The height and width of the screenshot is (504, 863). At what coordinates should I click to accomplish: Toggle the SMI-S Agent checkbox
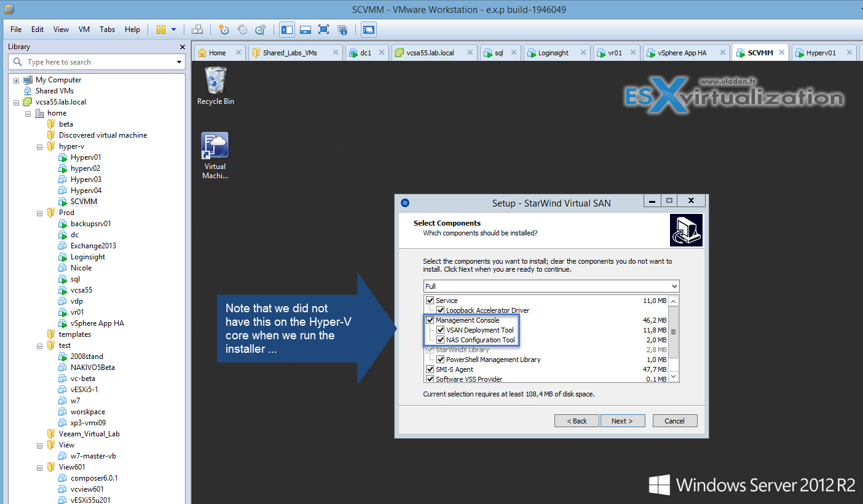coord(430,369)
